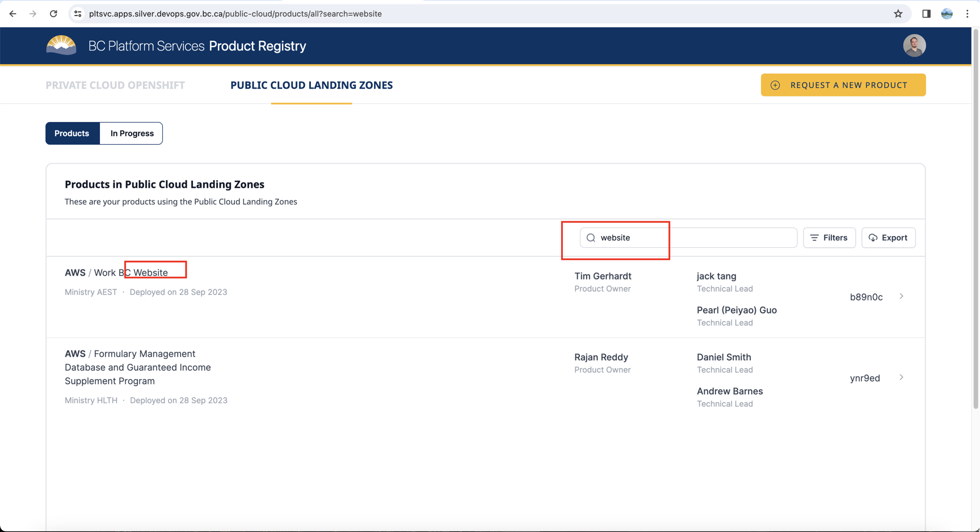The height and width of the screenshot is (532, 980).
Task: Open the Work BC Website row chevron
Action: point(901,297)
